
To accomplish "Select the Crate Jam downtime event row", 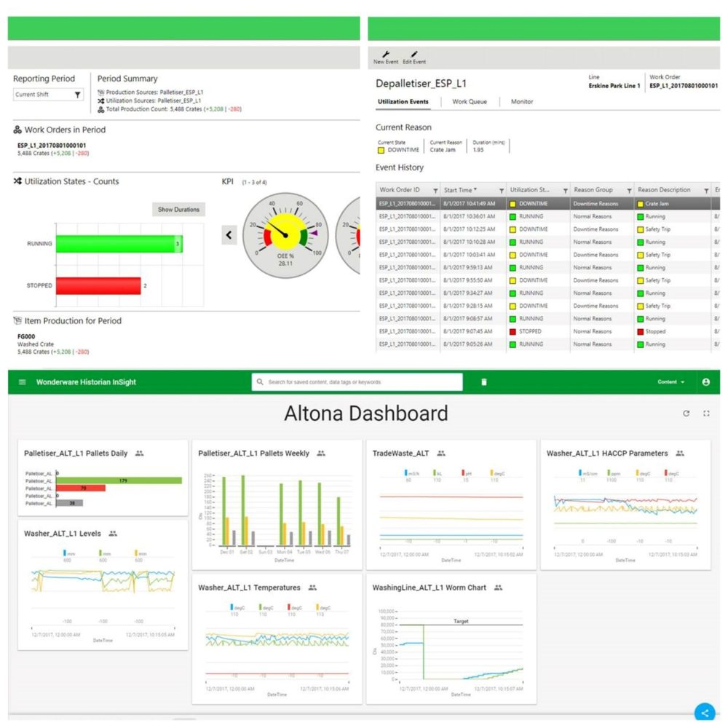I will tap(547, 204).
